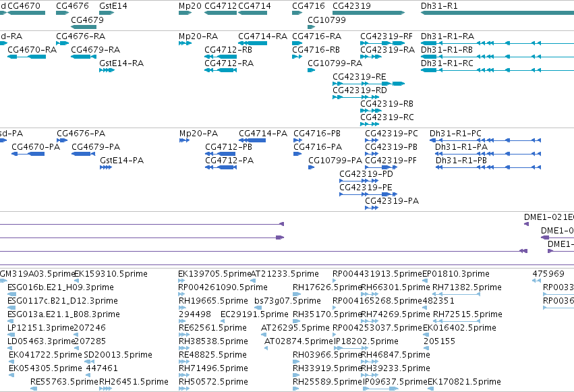The width and height of the screenshot is (574, 392).
Task: Select transcript label CG4714-RA
Action: [262, 36]
